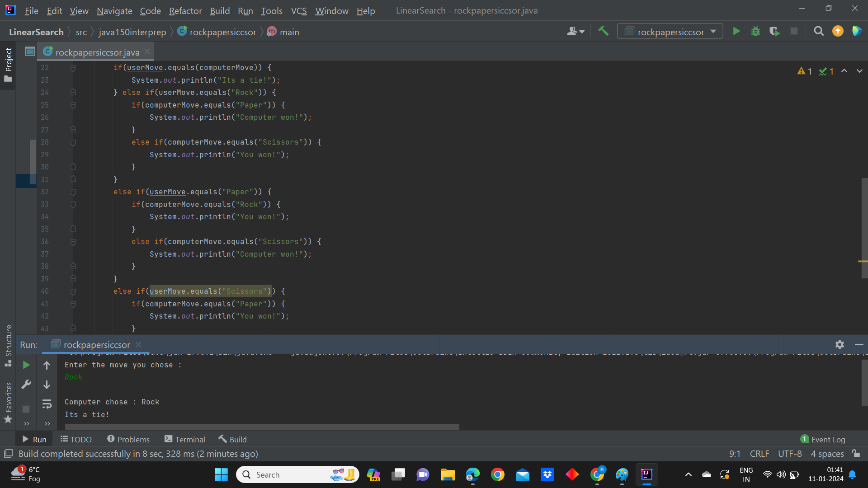Click the Build project hammer icon
Viewport: 868px width, 488px height.
[x=603, y=31]
